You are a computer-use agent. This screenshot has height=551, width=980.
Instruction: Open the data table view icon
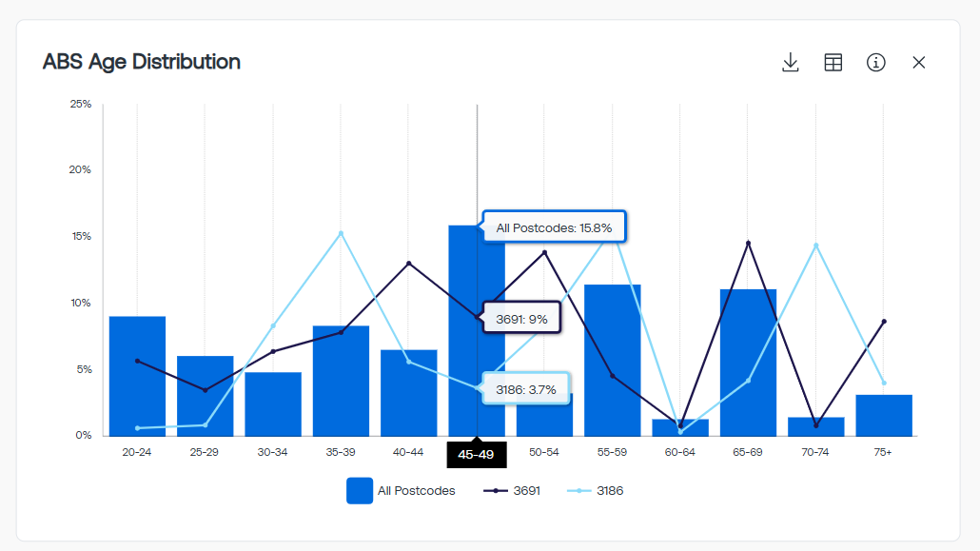tap(833, 63)
